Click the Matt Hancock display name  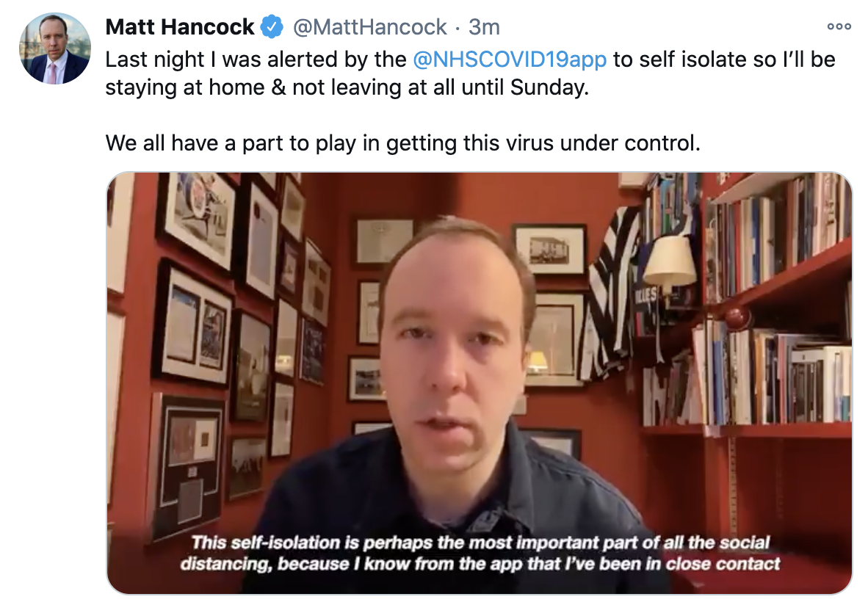tap(179, 26)
